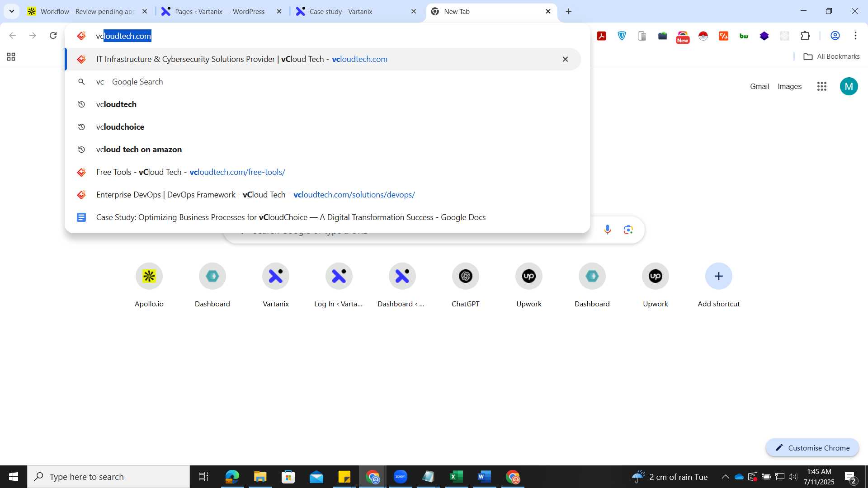868x488 pixels.
Task: Click the grey clipboard extension icon
Action: pyautogui.click(x=642, y=36)
